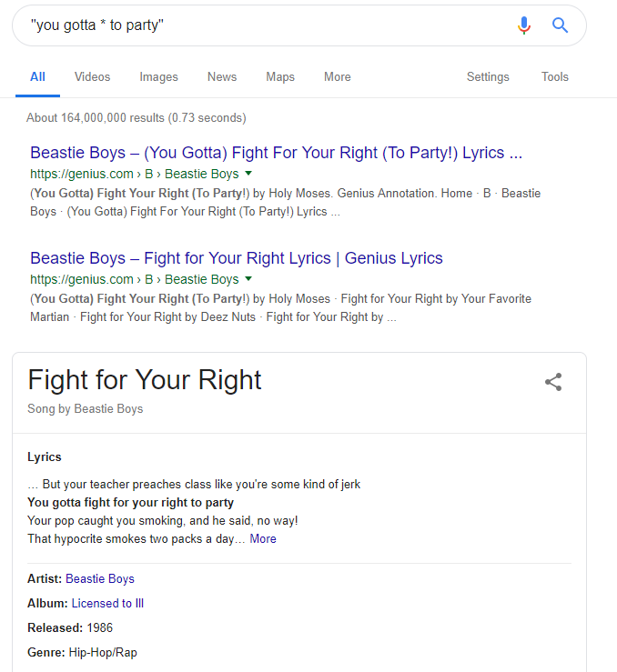Click the first result's genius.com URL breadcrumb
The height and width of the screenshot is (672, 617).
(x=134, y=174)
